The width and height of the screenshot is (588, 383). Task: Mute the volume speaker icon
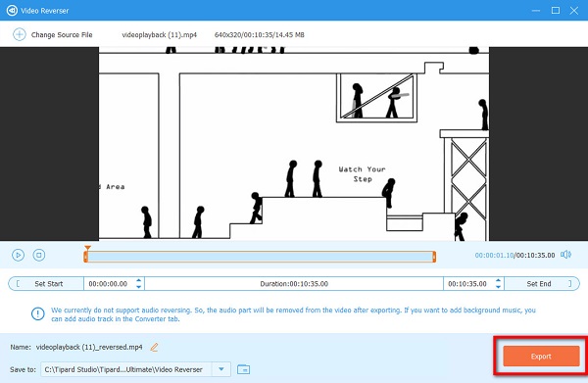tap(565, 255)
